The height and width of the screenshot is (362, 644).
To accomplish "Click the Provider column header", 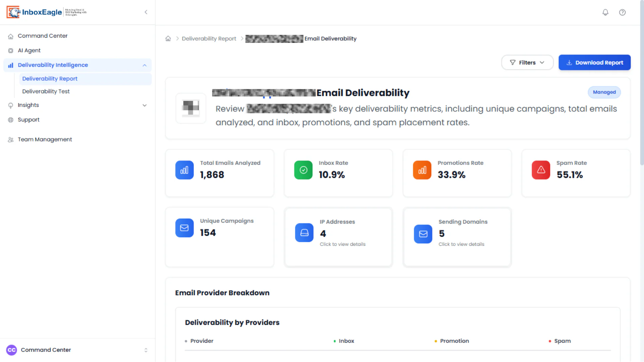I will point(202,341).
